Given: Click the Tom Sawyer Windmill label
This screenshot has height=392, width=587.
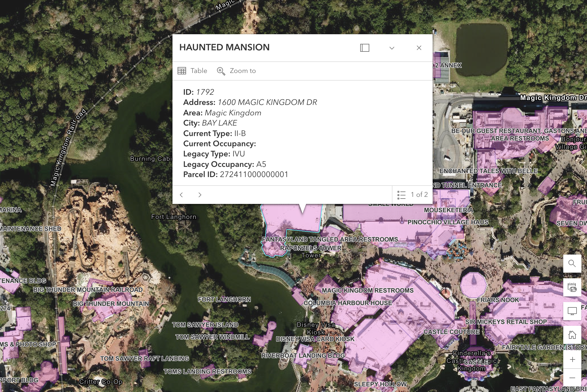Looking at the screenshot, I should click(212, 337).
